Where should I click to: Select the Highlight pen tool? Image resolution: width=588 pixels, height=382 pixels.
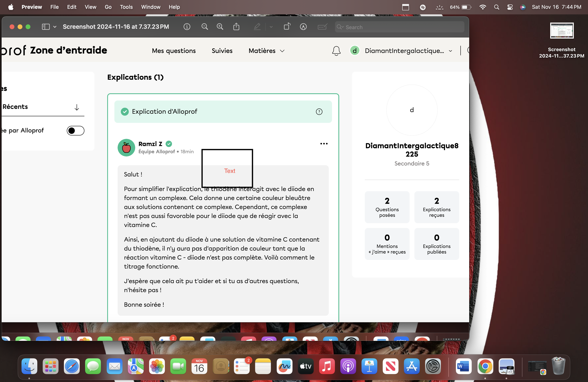(257, 27)
